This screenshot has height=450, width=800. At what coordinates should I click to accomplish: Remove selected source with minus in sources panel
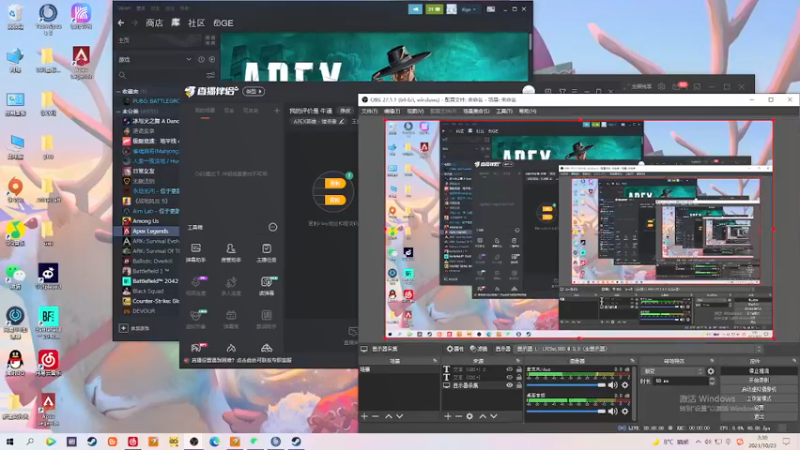(458, 416)
